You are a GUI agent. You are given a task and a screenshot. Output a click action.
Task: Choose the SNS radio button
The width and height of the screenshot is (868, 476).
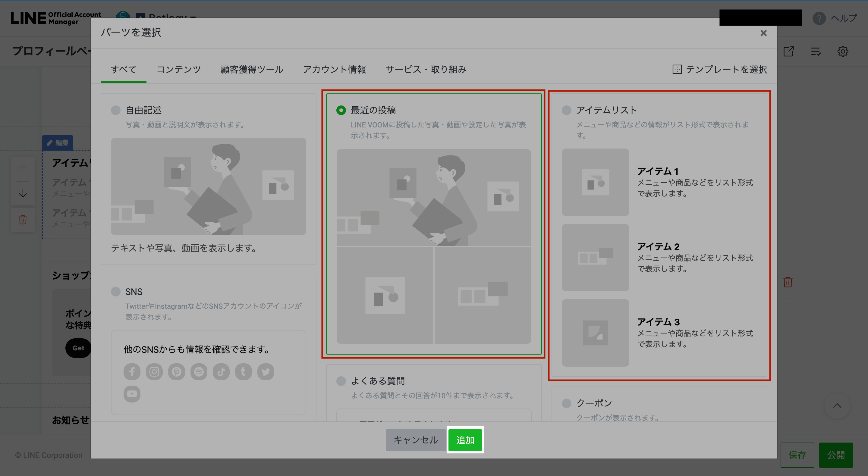[115, 291]
